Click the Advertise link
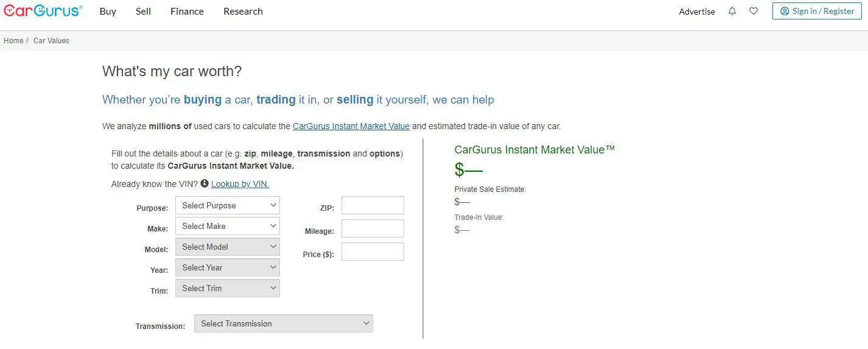Image resolution: width=868 pixels, height=349 pixels. pyautogui.click(x=697, y=12)
